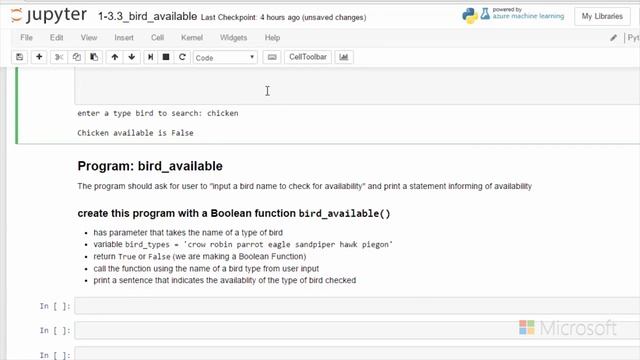Click the Python logo icon
The image size is (640, 360).
470,16
